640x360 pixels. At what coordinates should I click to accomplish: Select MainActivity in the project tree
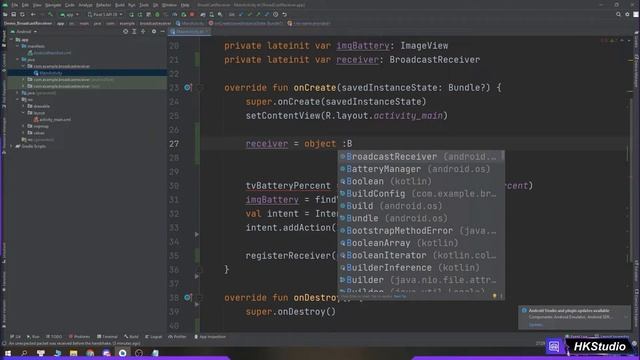(x=48, y=73)
